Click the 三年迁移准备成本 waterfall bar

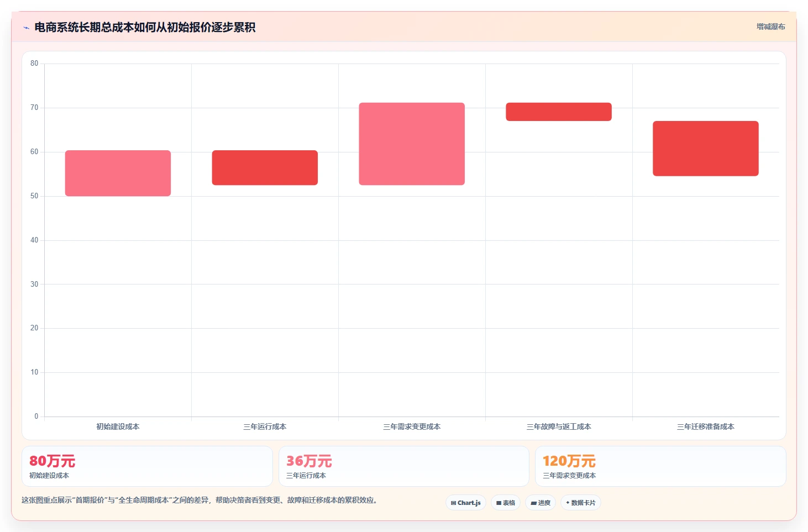coord(706,149)
